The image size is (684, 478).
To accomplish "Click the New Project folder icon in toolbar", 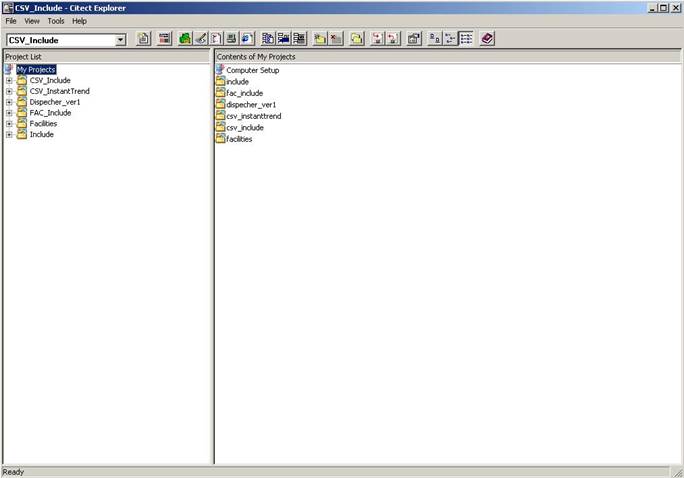I will (x=319, y=39).
